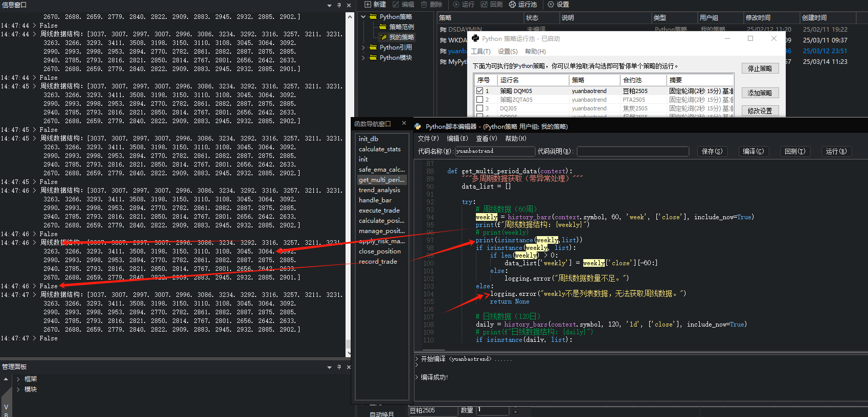This screenshot has width=868, height=417.
Task: Click the 修改时间 column header
Action: coord(771,17)
